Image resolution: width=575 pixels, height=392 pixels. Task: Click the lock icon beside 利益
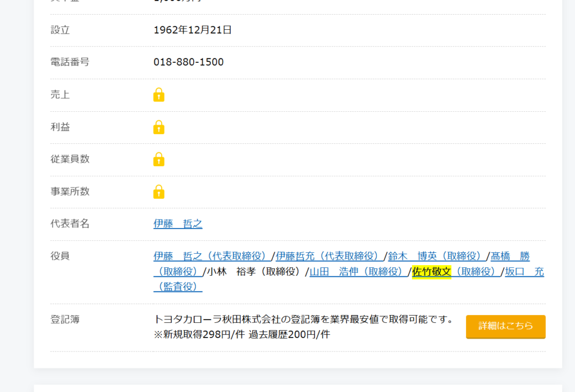coord(159,127)
